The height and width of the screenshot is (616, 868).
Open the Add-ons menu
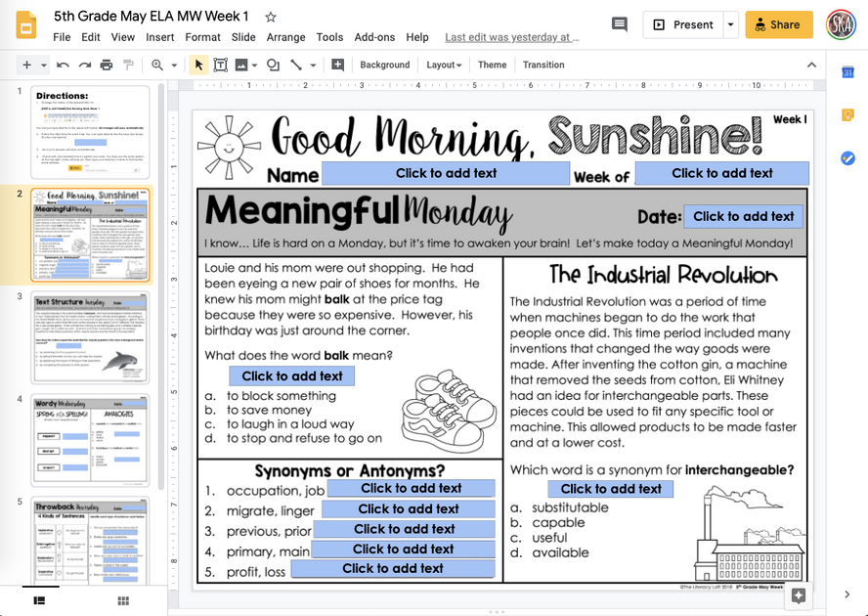[374, 37]
